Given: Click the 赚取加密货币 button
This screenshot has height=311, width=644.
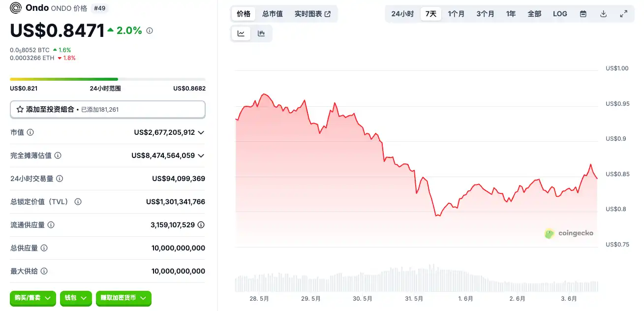Looking at the screenshot, I should (123, 298).
